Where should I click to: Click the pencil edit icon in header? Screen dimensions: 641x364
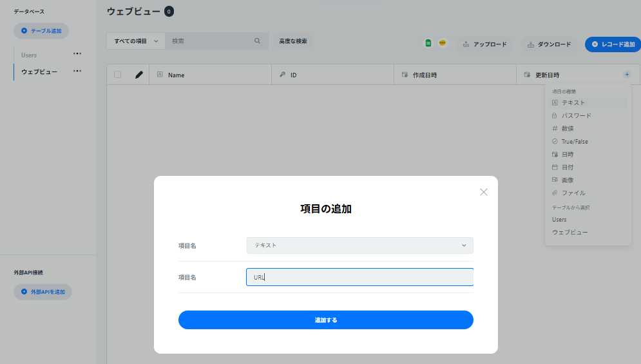point(139,75)
